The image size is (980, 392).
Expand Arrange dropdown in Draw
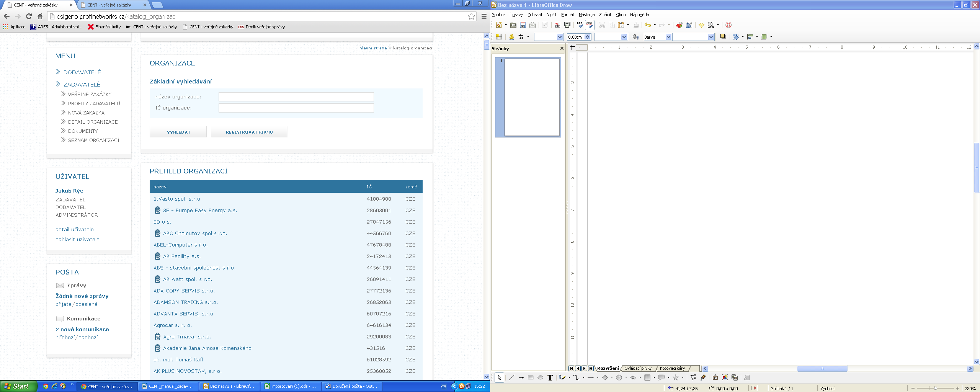pos(771,37)
